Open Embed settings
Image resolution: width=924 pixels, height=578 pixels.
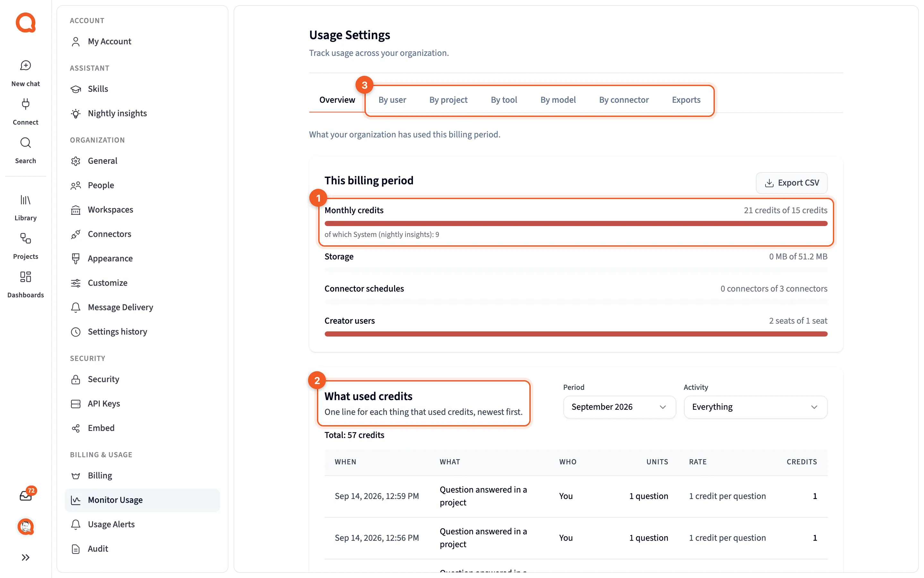[142, 428]
